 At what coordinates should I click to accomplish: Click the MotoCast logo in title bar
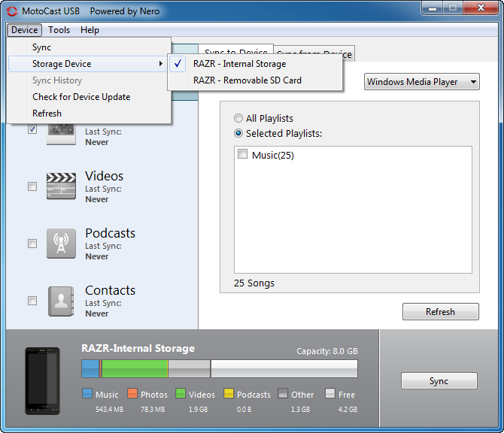point(12,11)
